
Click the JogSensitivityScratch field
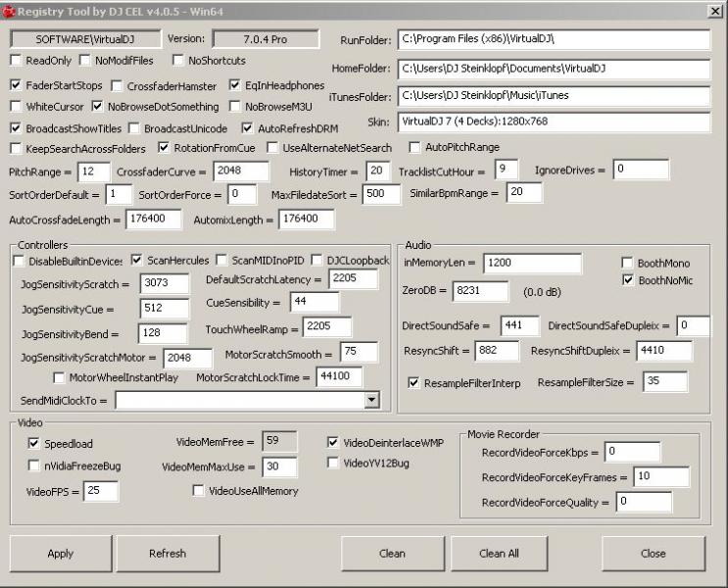tap(165, 283)
